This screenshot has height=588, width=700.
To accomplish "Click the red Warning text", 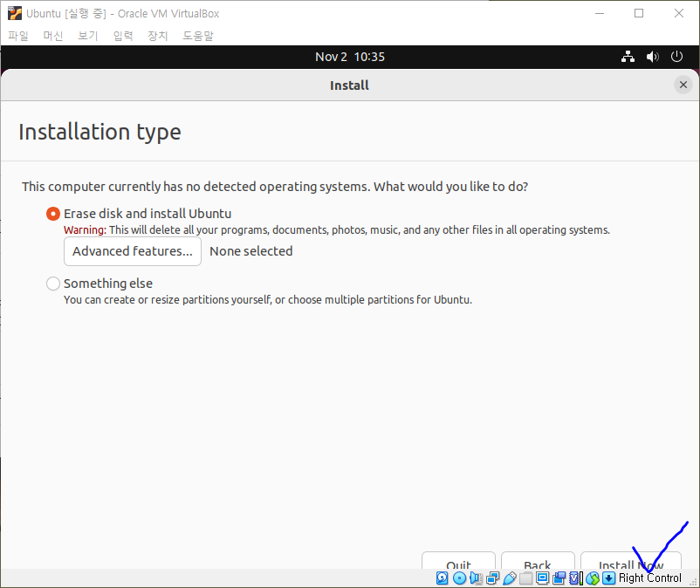I will pyautogui.click(x=85, y=229).
